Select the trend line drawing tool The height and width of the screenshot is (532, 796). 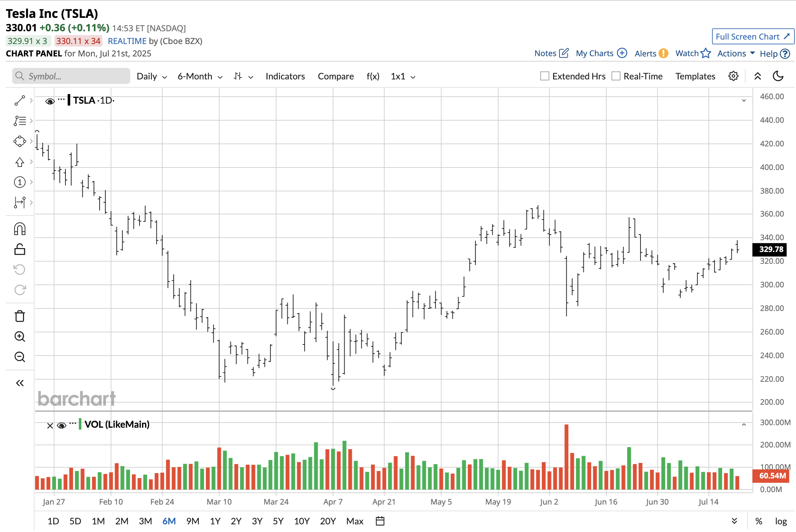(20, 100)
